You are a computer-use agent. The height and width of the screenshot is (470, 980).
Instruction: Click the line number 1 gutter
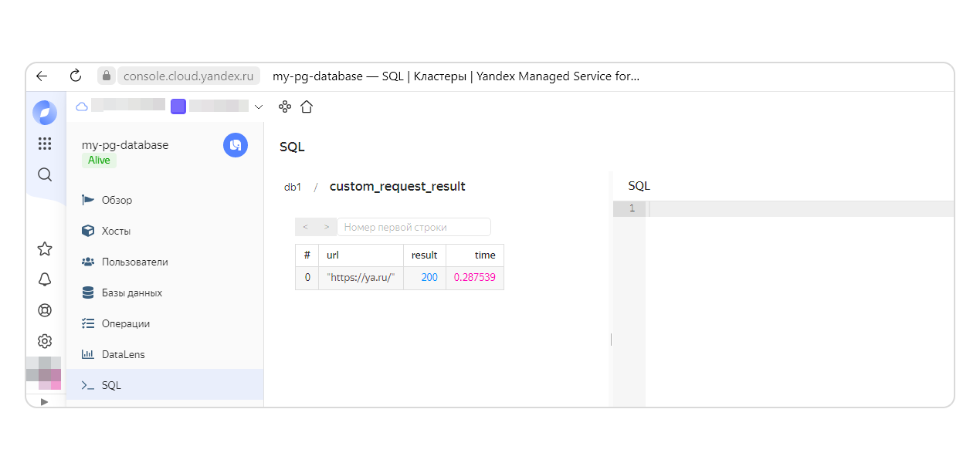[x=629, y=209]
